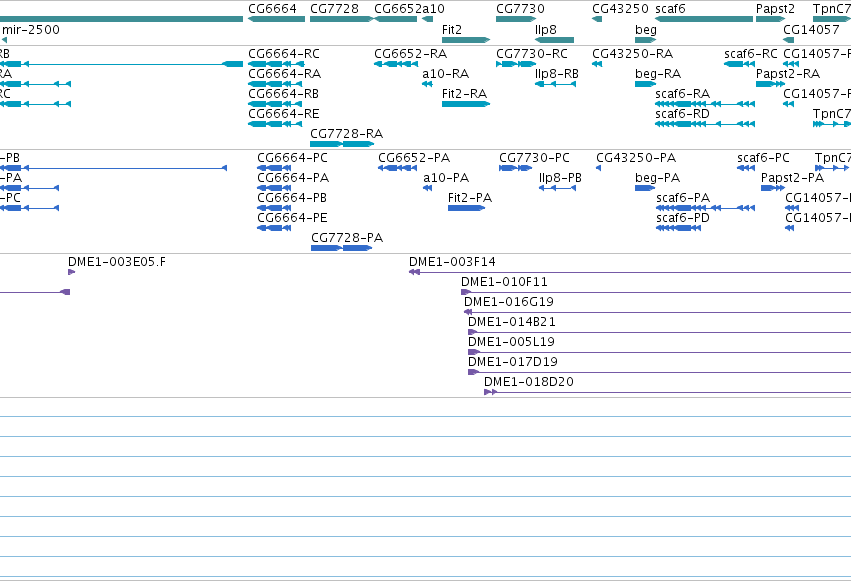The image size is (851, 581).
Task: Click the a10 gene label
Action: click(434, 9)
